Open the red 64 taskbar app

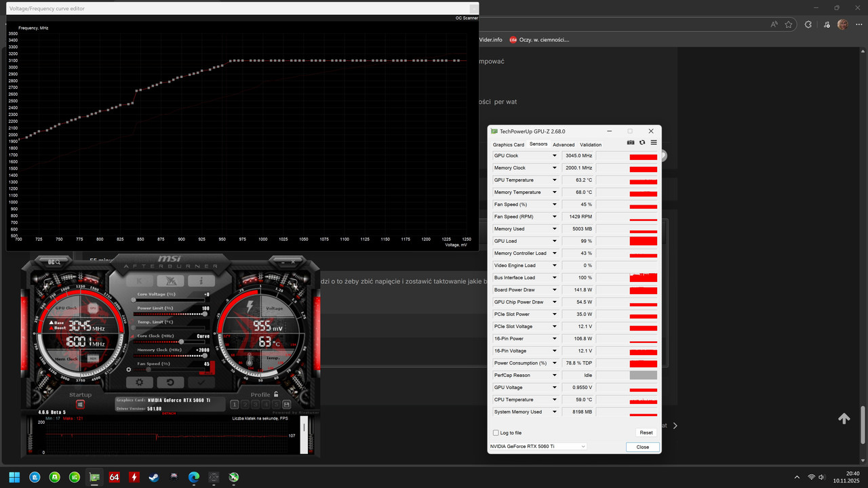[x=114, y=477]
